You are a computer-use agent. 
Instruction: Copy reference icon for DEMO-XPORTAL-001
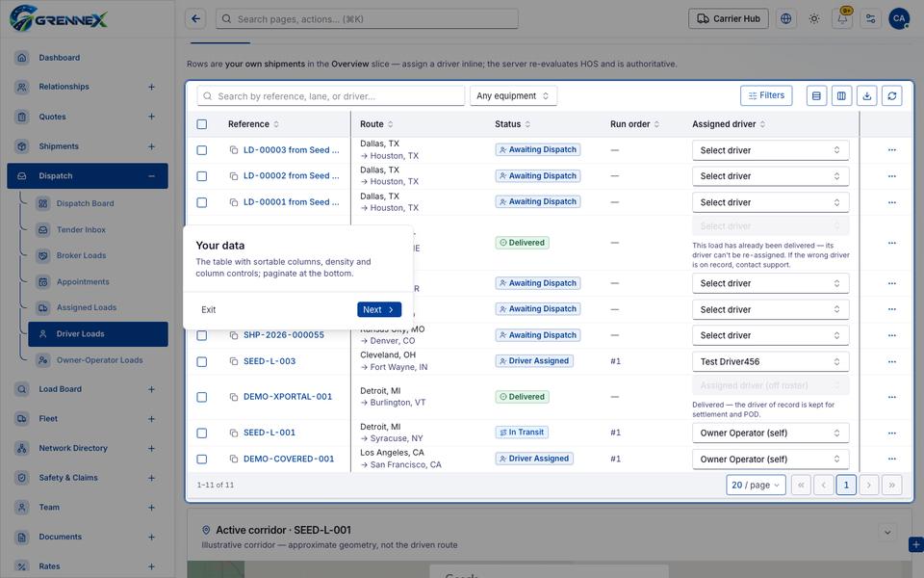[234, 397]
